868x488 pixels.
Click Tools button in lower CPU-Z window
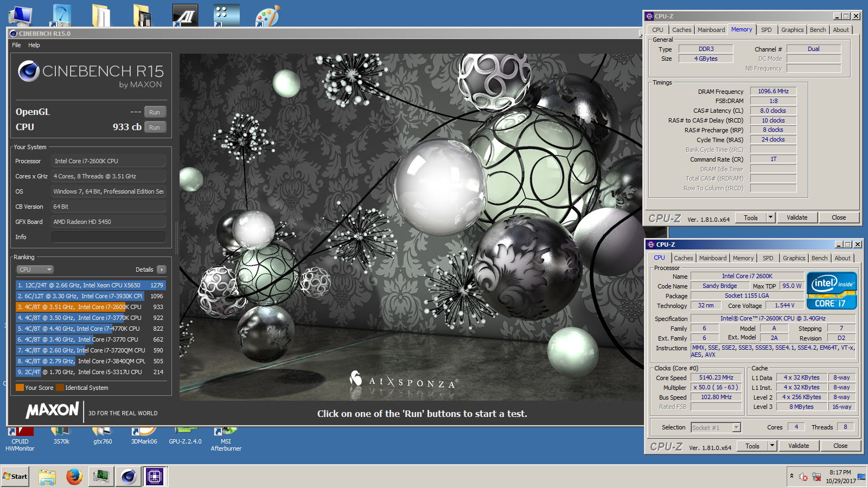point(752,446)
